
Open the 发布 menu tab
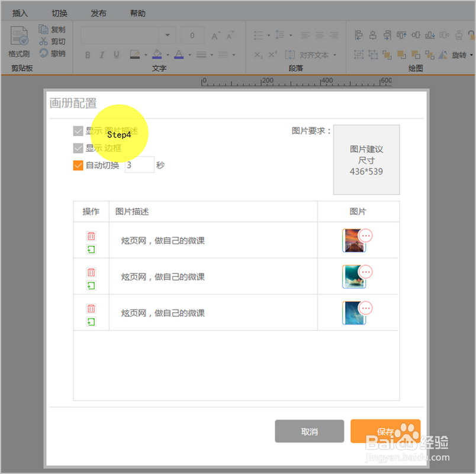(x=98, y=14)
